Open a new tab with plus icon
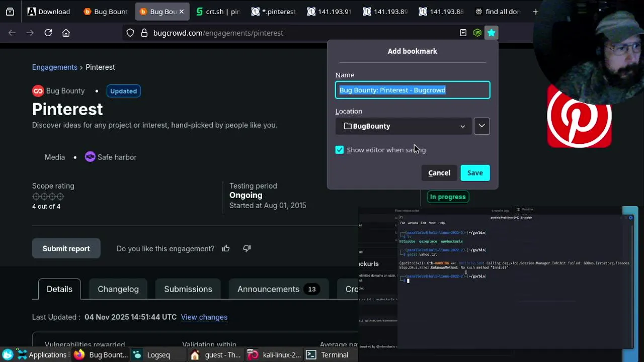Screen dimensions: 644x362 click(x=535, y=12)
